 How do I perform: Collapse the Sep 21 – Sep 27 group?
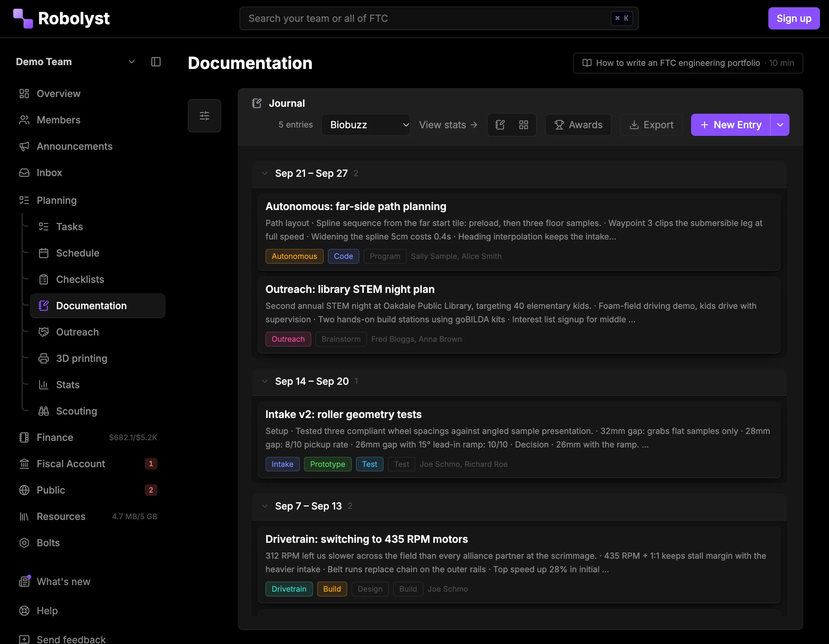(265, 174)
